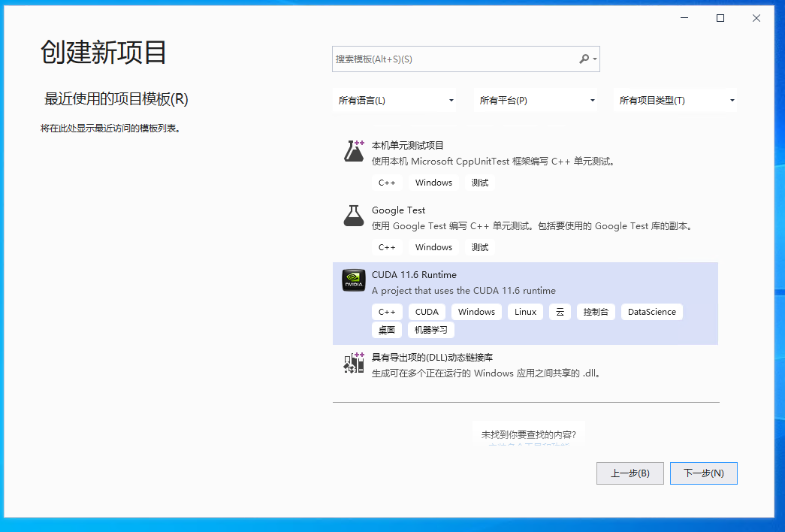Click the Windows tag under Google Test
Viewport: 785px width, 532px height.
tap(433, 247)
